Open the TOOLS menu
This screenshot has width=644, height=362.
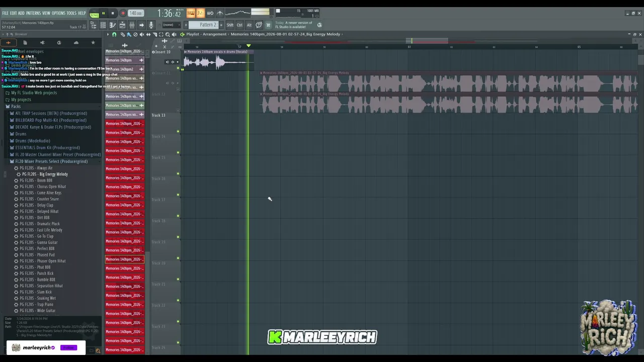click(x=71, y=13)
